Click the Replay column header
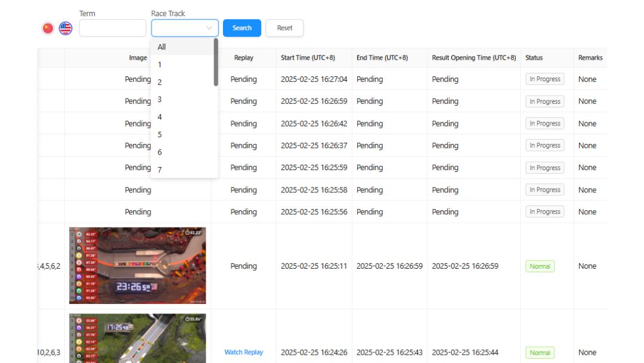Image resolution: width=644 pixels, height=363 pixels. pos(243,58)
